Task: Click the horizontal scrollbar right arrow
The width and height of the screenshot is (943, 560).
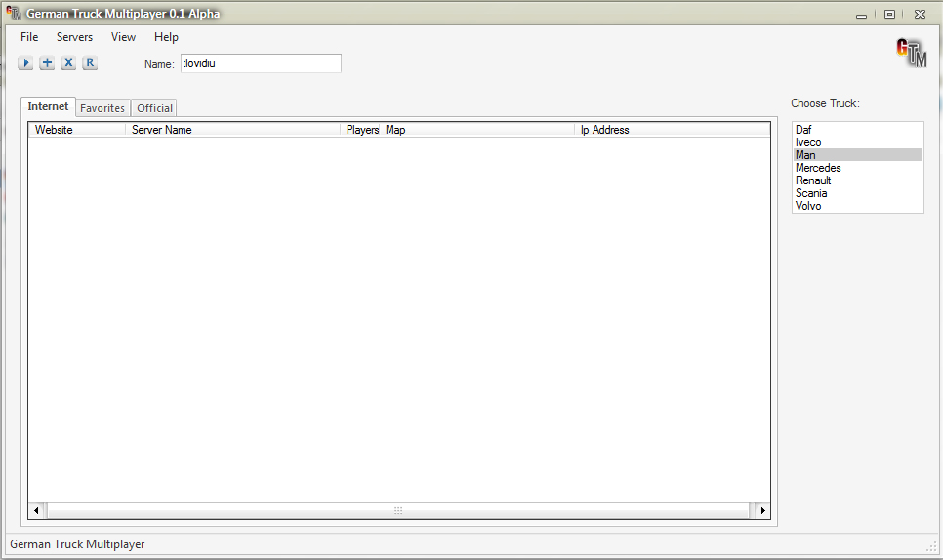Action: (x=762, y=510)
